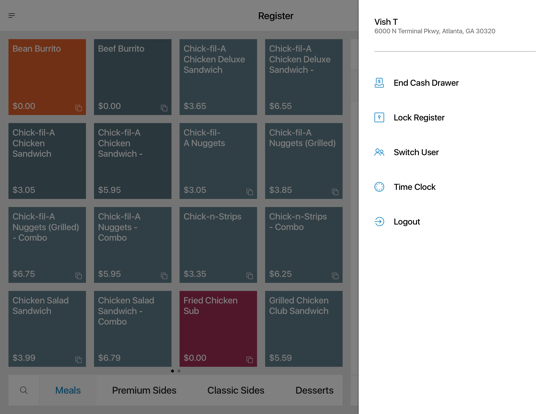Select the Meals category tab

pyautogui.click(x=68, y=390)
